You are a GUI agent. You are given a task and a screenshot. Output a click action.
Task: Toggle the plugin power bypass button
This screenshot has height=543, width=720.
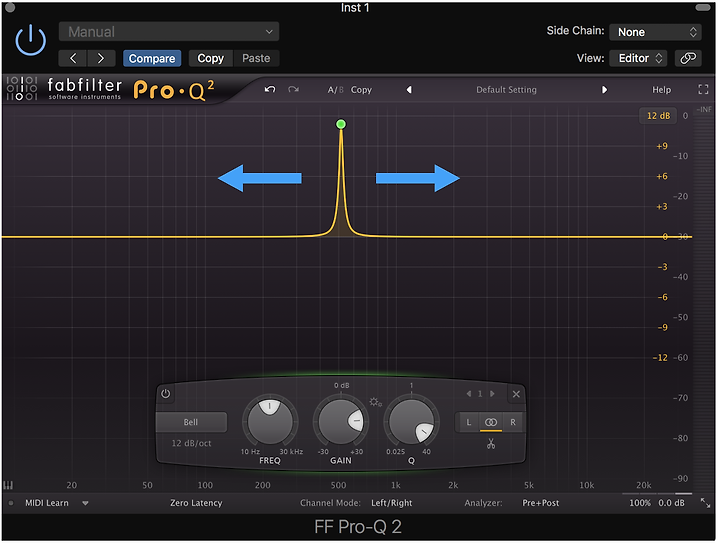click(30, 40)
